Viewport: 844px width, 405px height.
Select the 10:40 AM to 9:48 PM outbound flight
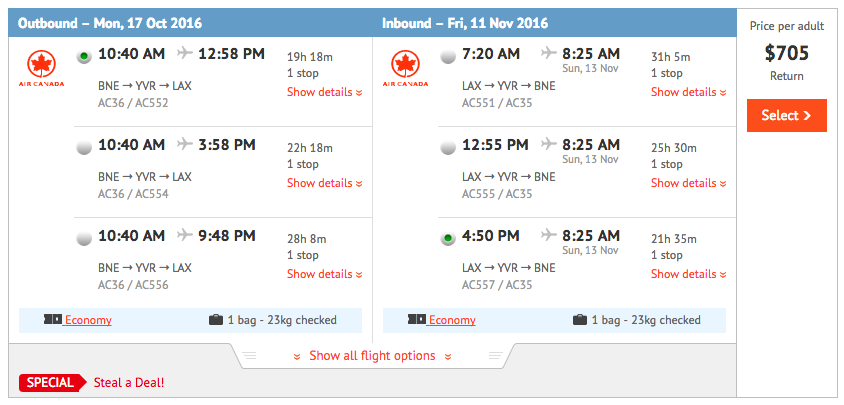(84, 239)
